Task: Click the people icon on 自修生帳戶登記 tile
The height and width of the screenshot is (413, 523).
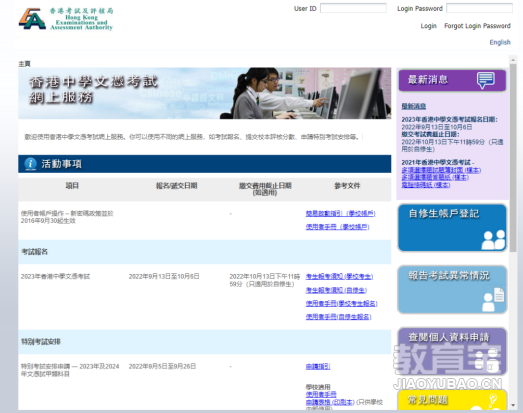Action: [x=493, y=240]
